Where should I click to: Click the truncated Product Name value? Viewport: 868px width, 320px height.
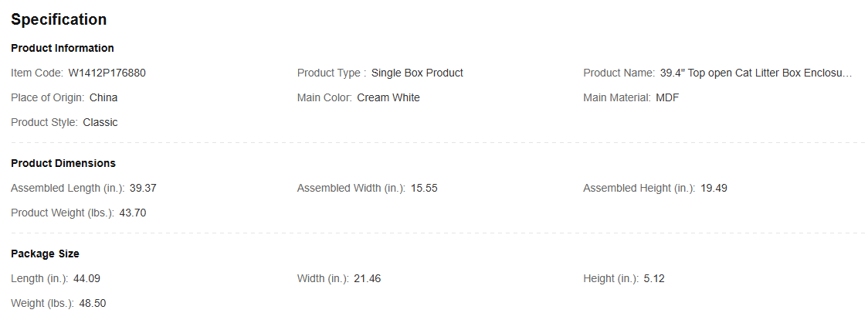(x=755, y=73)
